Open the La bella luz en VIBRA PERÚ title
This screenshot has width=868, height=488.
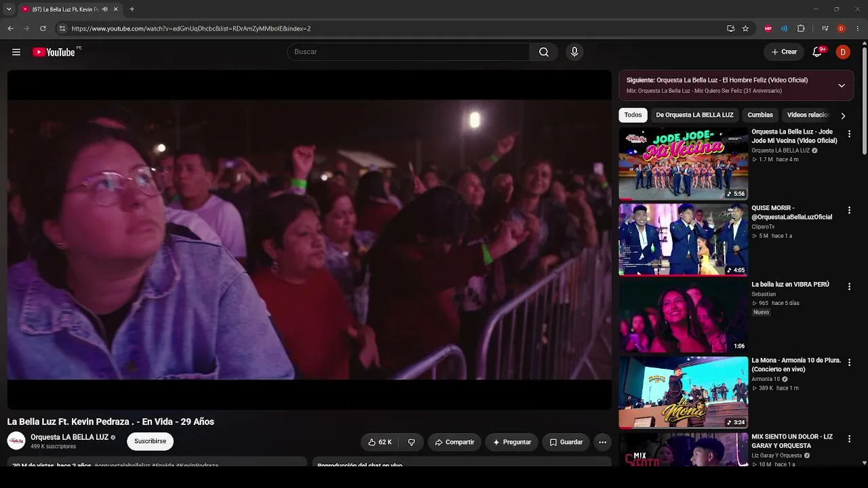[x=791, y=285]
